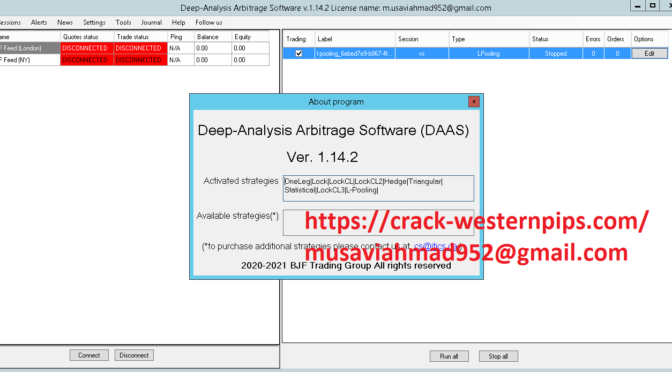
Task: Click the Type column header
Action: tap(489, 39)
